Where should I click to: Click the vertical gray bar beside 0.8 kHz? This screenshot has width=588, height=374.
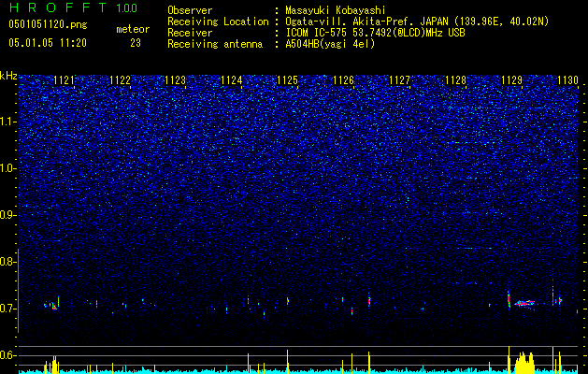tap(18, 291)
